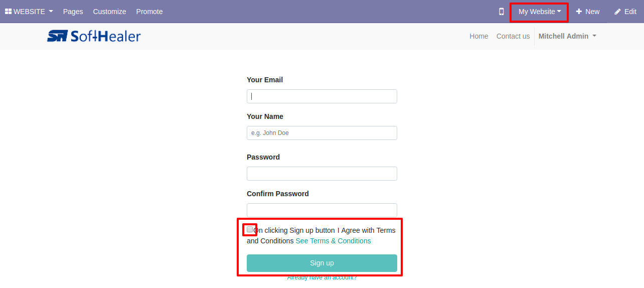
Task: Open the Promote menu
Action: [149, 12]
